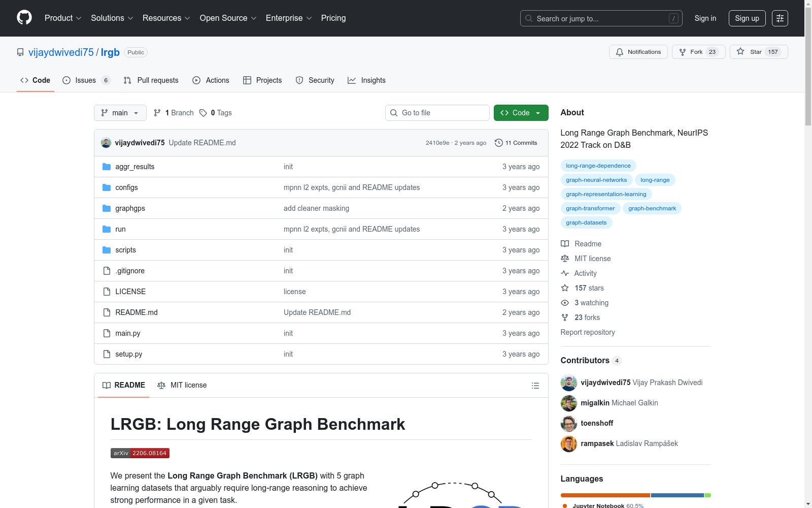Viewport: 812px width, 508px height.
Task: Click the command palette icon in header
Action: 780,18
